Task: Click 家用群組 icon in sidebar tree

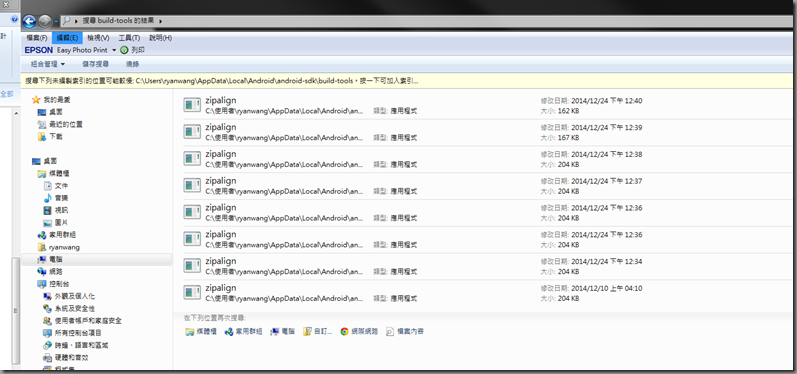Action: 42,235
